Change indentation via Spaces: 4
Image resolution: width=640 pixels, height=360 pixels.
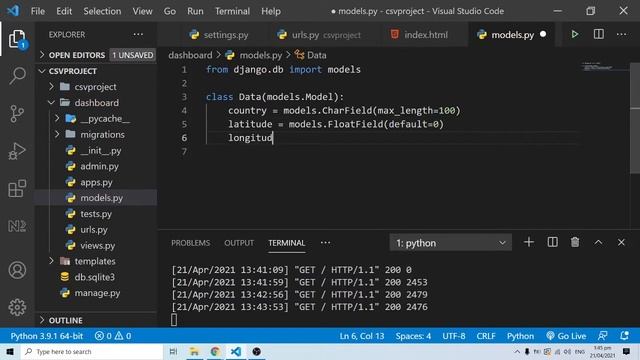pyautogui.click(x=413, y=336)
